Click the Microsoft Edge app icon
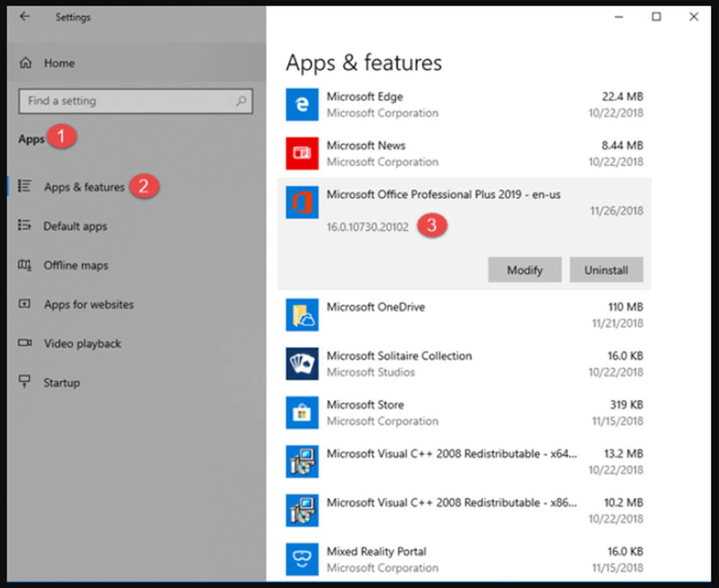719x588 pixels. [302, 104]
